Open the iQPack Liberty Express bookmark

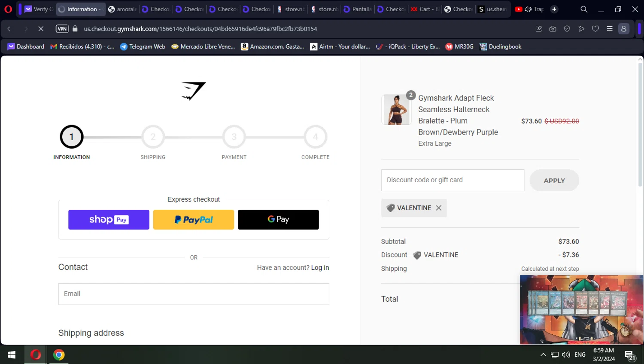(x=407, y=46)
